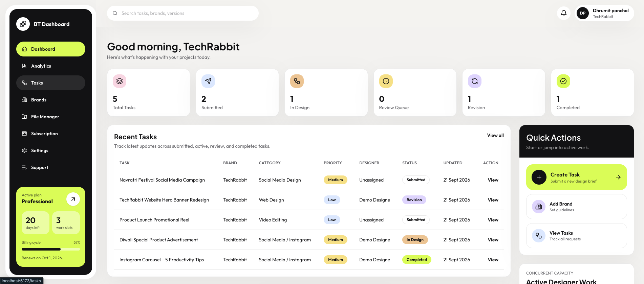Click the Total Tasks layers icon
The width and height of the screenshot is (644, 284).
point(120,81)
